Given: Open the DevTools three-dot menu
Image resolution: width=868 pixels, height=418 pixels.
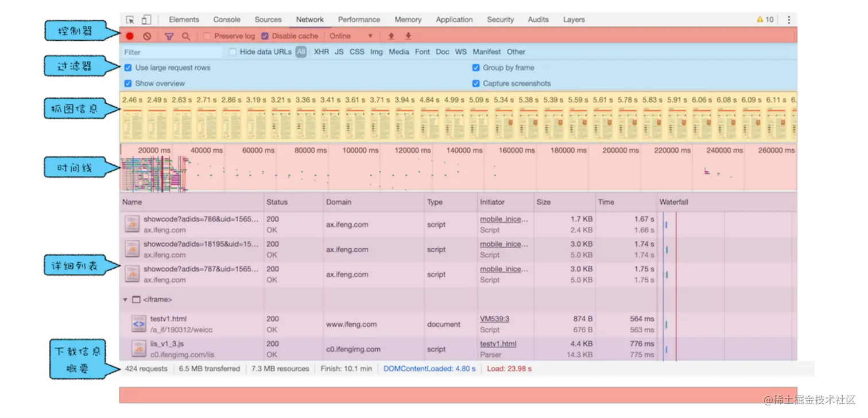Looking at the screenshot, I should [x=789, y=19].
